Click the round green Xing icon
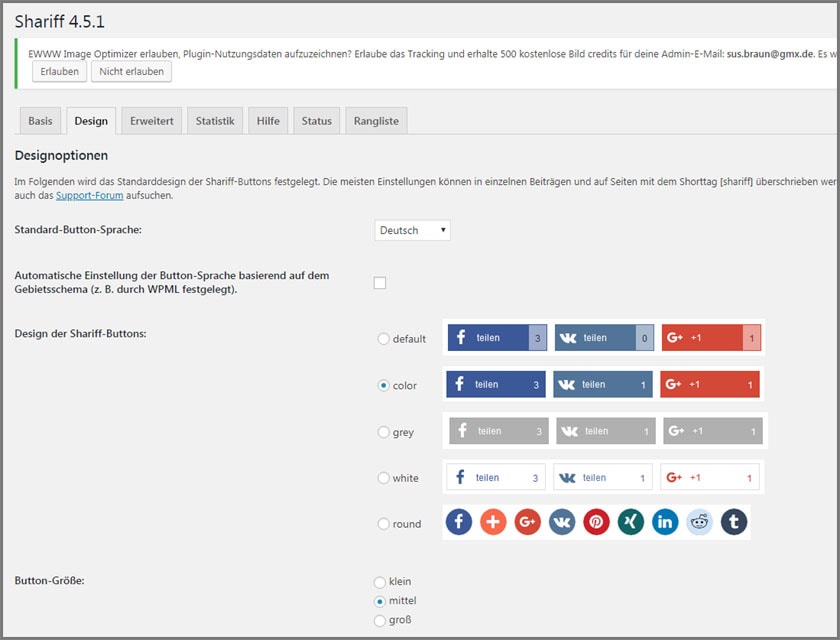The width and height of the screenshot is (840, 640). tap(630, 522)
